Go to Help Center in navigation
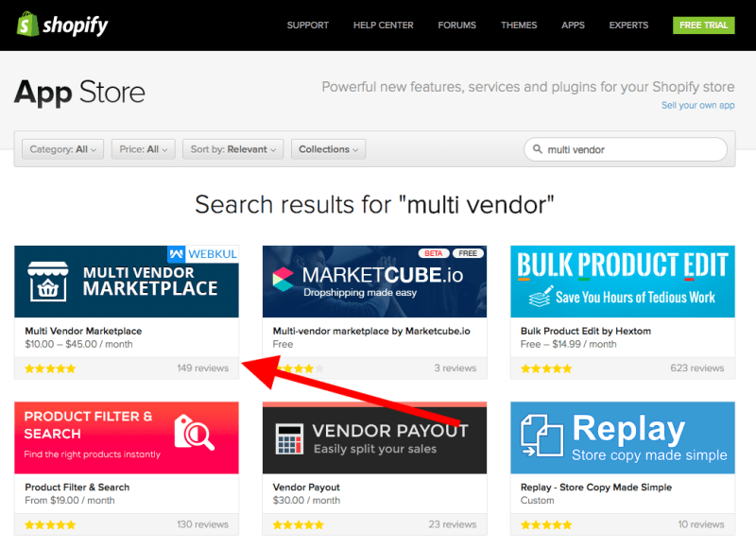This screenshot has height=548, width=756. pos(383,26)
